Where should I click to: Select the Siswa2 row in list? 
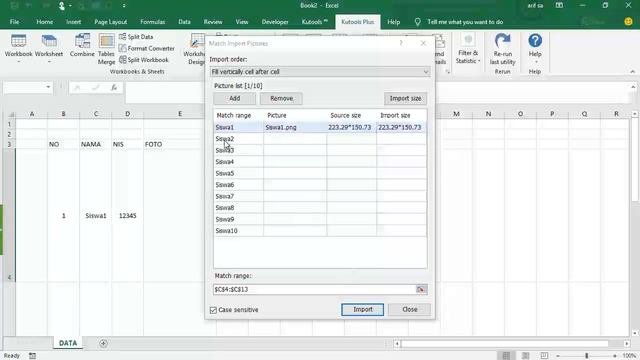[320, 139]
